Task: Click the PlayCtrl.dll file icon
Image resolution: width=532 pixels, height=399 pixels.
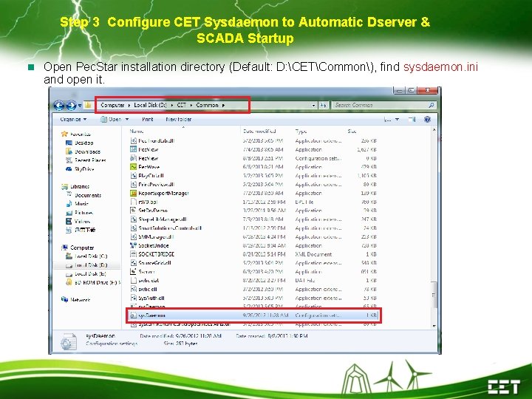Action: [x=133, y=176]
